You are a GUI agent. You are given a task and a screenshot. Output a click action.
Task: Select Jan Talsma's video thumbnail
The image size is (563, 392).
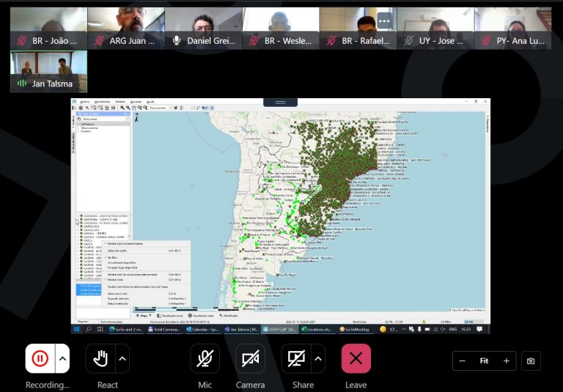[48, 71]
